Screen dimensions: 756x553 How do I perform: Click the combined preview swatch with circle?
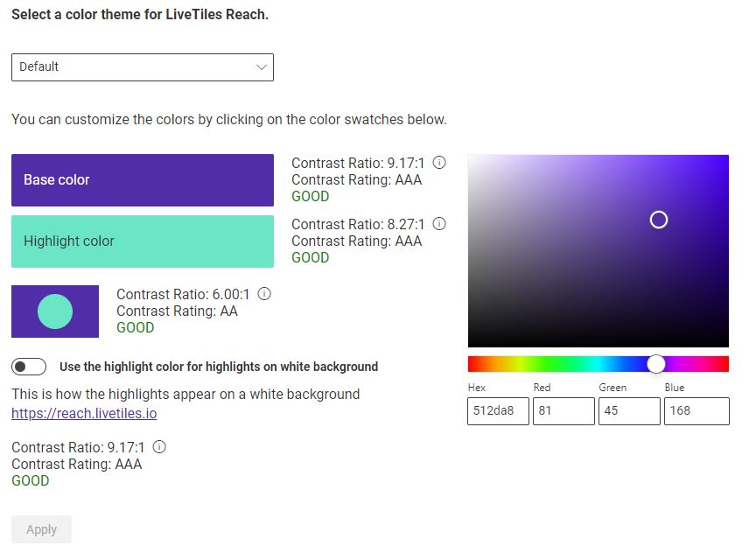55,311
